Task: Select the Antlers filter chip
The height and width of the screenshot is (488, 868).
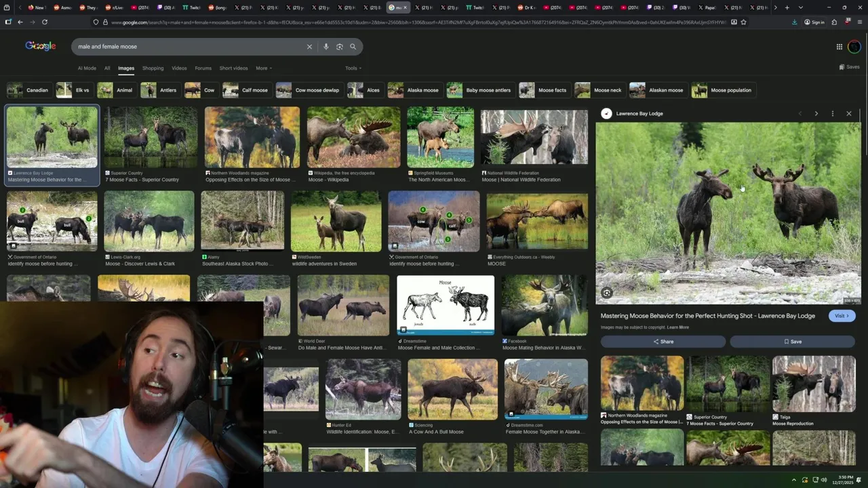Action: coord(159,90)
